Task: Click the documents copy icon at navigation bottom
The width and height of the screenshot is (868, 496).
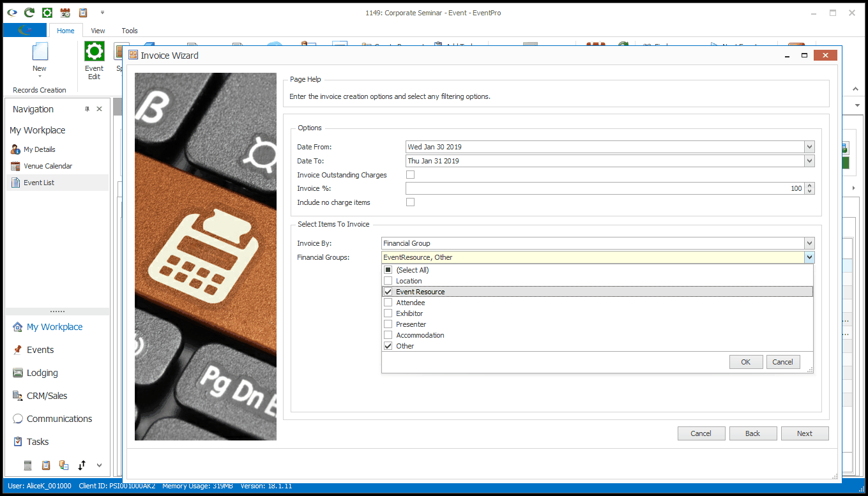Action: coord(64,465)
